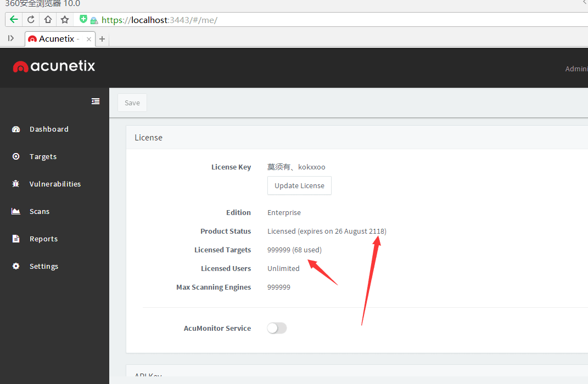Click the AcuMonitor Service label
Viewport: 588px width, 384px height.
[x=217, y=328]
